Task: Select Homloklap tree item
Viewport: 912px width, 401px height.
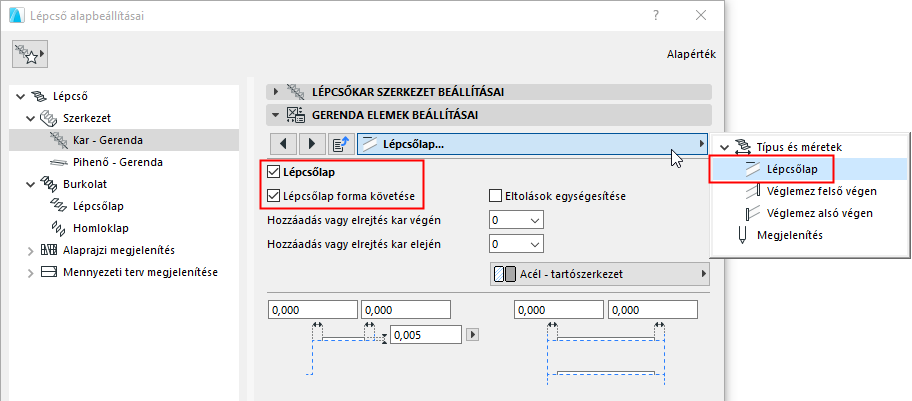Action: pyautogui.click(x=101, y=228)
